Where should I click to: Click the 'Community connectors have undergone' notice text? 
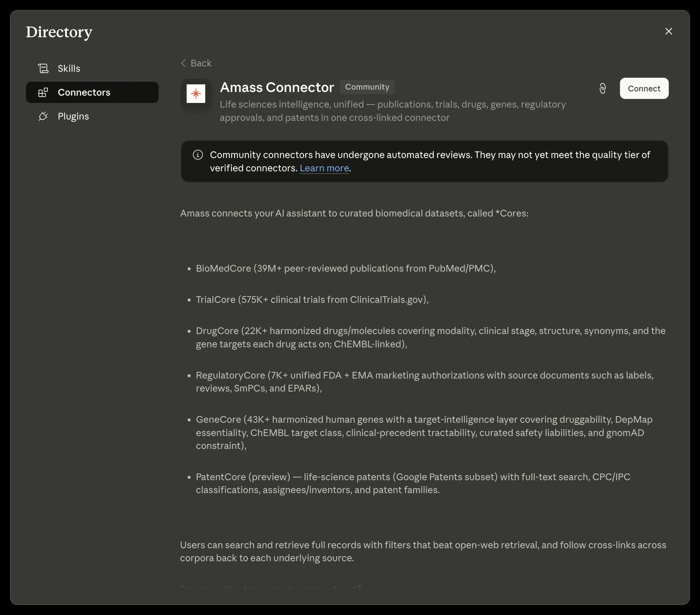[x=430, y=161]
